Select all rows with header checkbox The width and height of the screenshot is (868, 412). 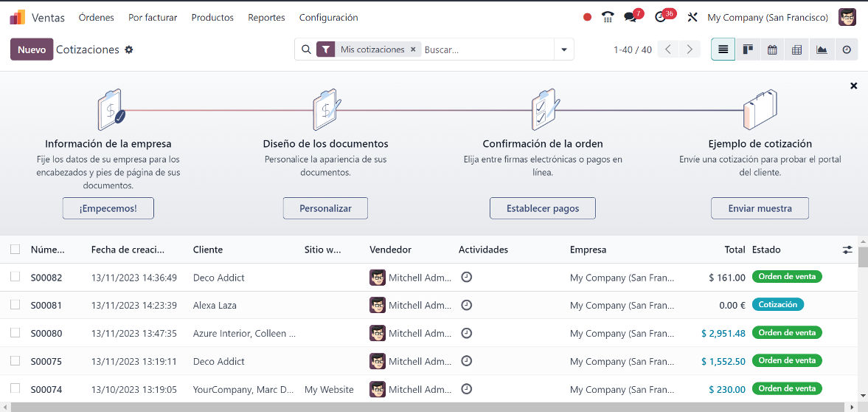(x=15, y=250)
